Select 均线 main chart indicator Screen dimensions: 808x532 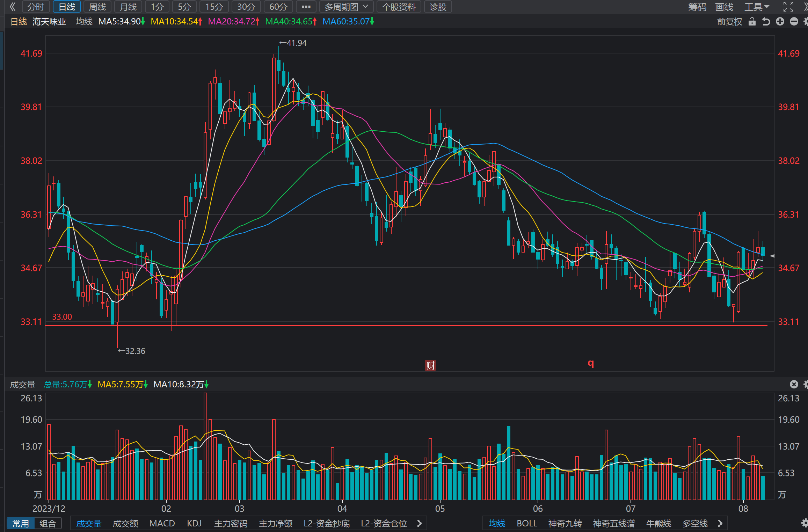pyautogui.click(x=497, y=523)
